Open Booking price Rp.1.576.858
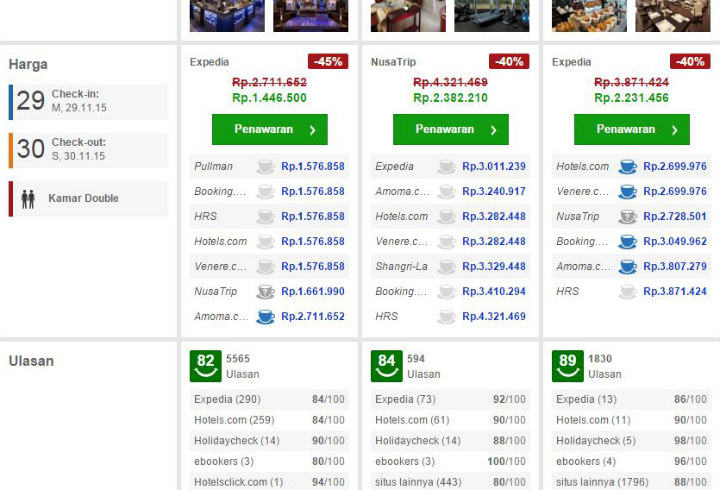Image resolution: width=720 pixels, height=490 pixels. (313, 191)
